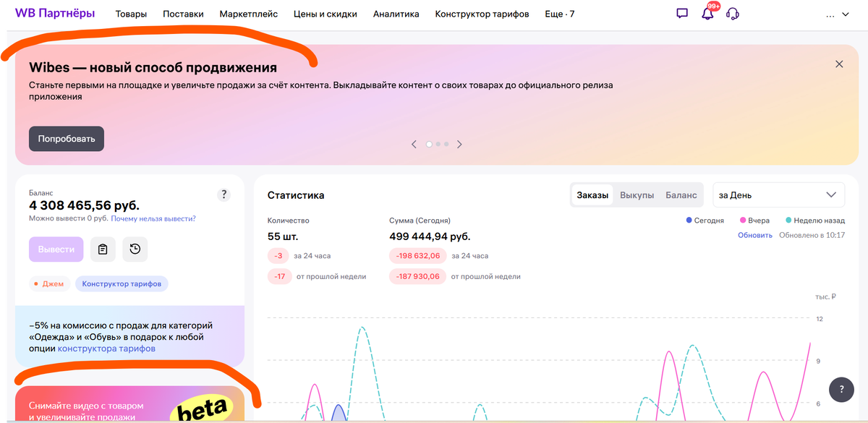Click the Попробовать button on the Wibes banner
Image resolution: width=868 pixels, height=423 pixels.
(x=66, y=138)
